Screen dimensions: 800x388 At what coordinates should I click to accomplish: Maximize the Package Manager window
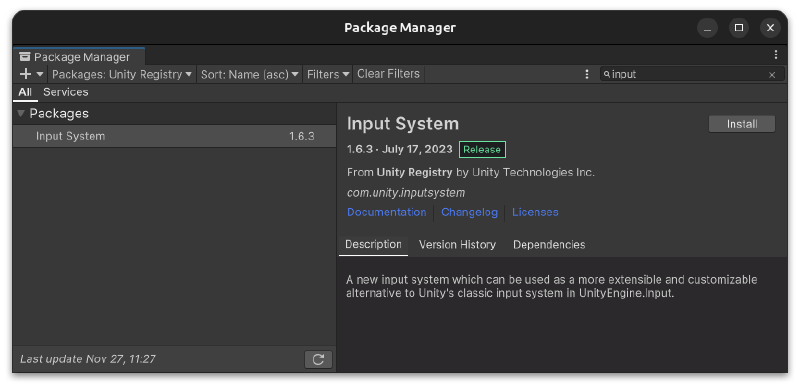tap(739, 28)
